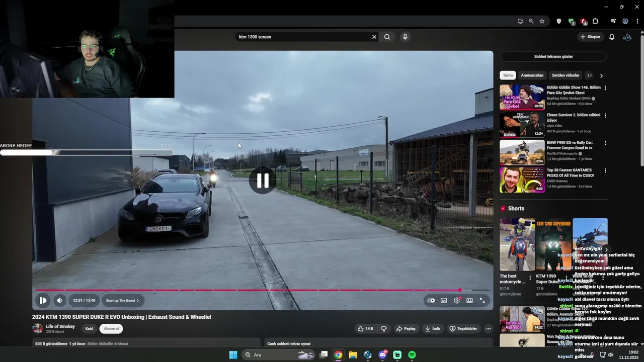
Task: Click the Chrome zoom magnifier icon
Action: pyautogui.click(x=531, y=21)
